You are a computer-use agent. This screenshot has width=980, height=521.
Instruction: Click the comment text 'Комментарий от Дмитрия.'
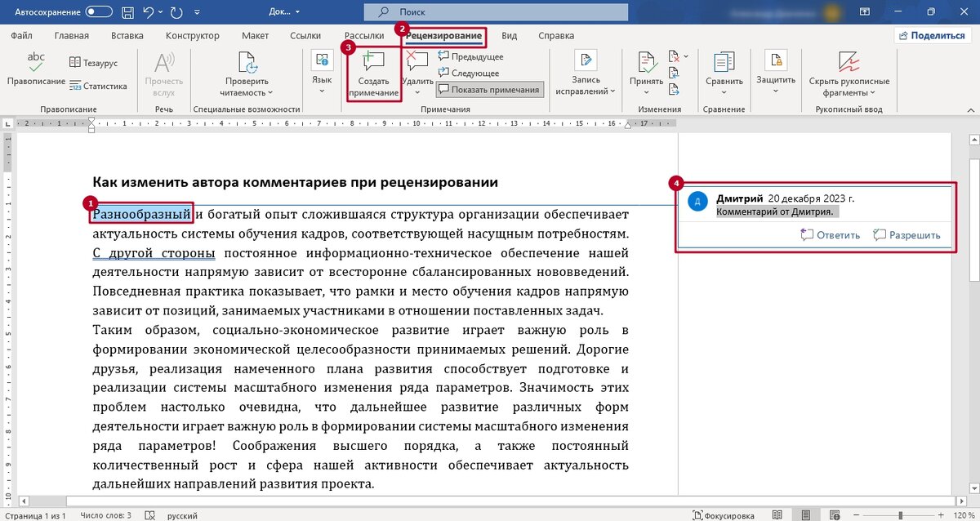775,212
